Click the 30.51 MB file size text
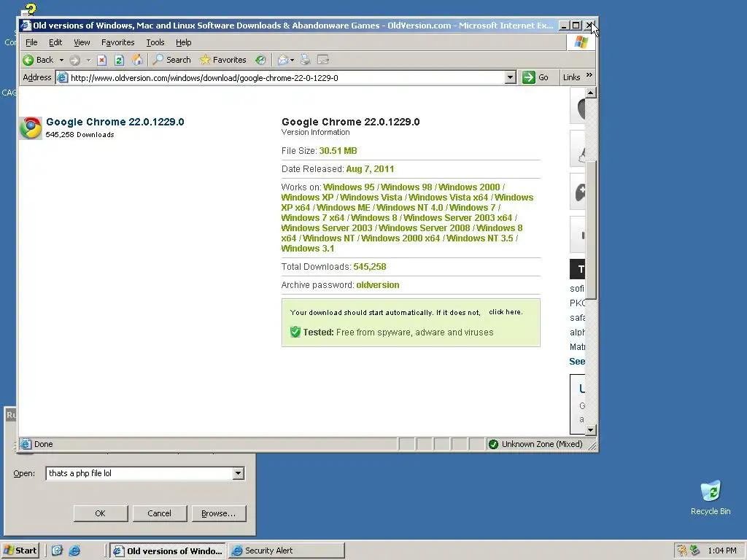Viewport: 747px width, 560px height. [x=338, y=151]
